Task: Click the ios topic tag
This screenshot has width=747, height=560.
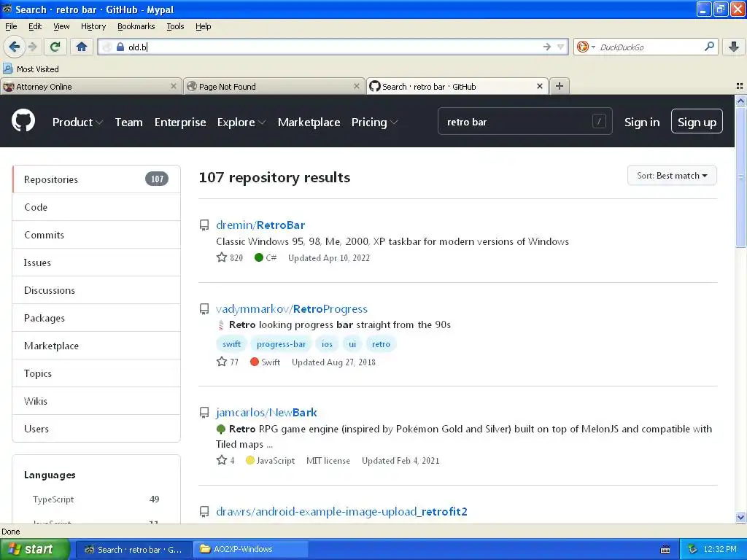Action: pyautogui.click(x=327, y=344)
